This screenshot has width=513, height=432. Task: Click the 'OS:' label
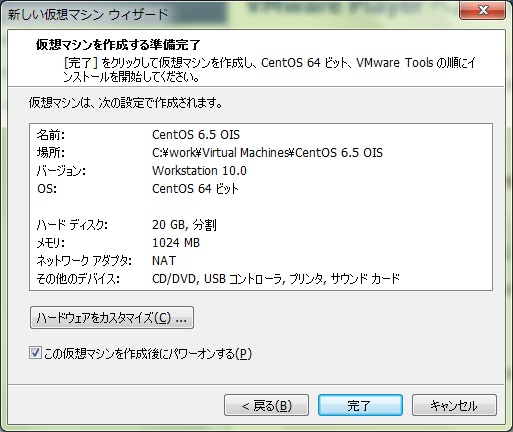point(47,189)
